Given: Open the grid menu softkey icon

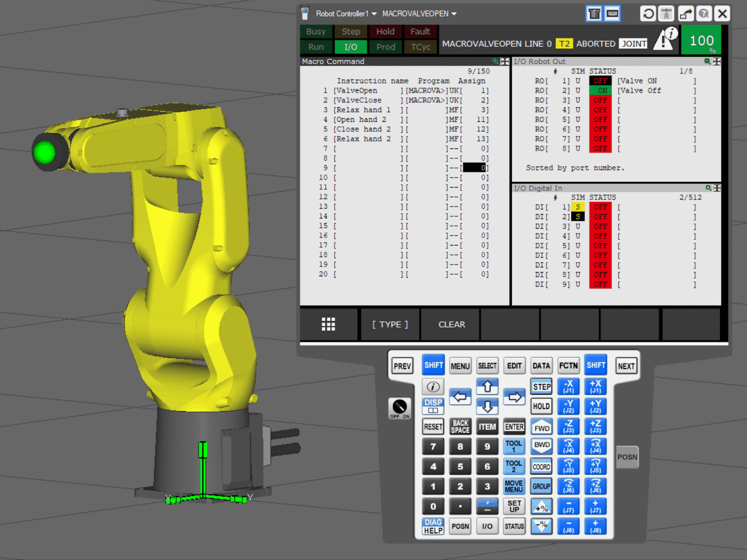Looking at the screenshot, I should click(x=328, y=324).
